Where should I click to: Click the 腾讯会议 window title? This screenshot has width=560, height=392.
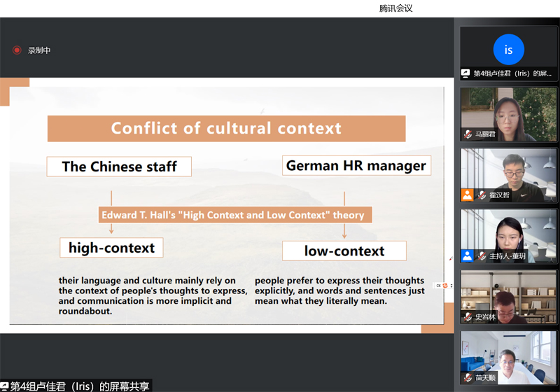pyautogui.click(x=396, y=8)
